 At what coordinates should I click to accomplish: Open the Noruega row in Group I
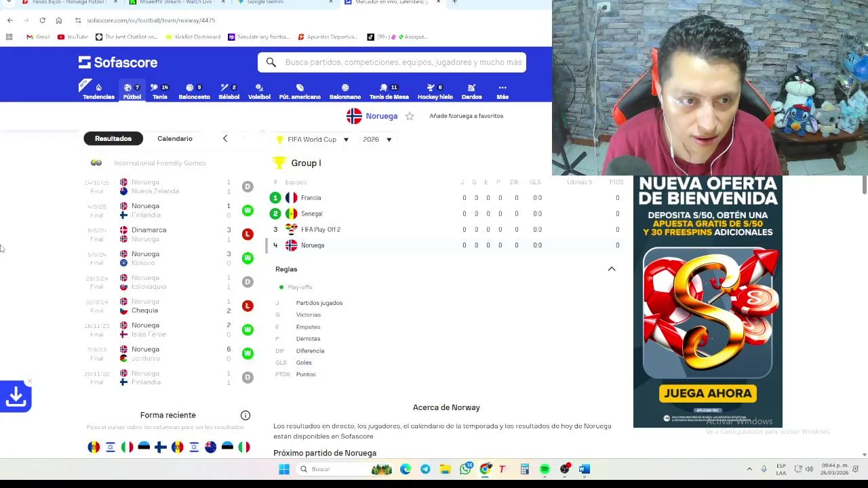click(x=446, y=245)
